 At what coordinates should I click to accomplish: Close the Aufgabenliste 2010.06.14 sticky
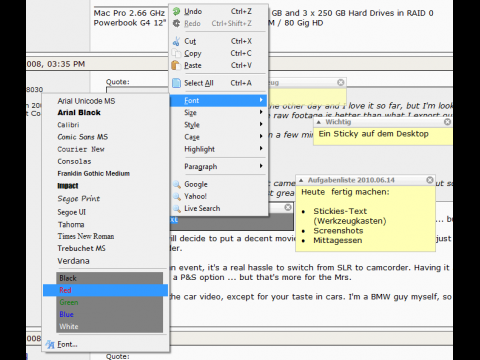point(430,180)
